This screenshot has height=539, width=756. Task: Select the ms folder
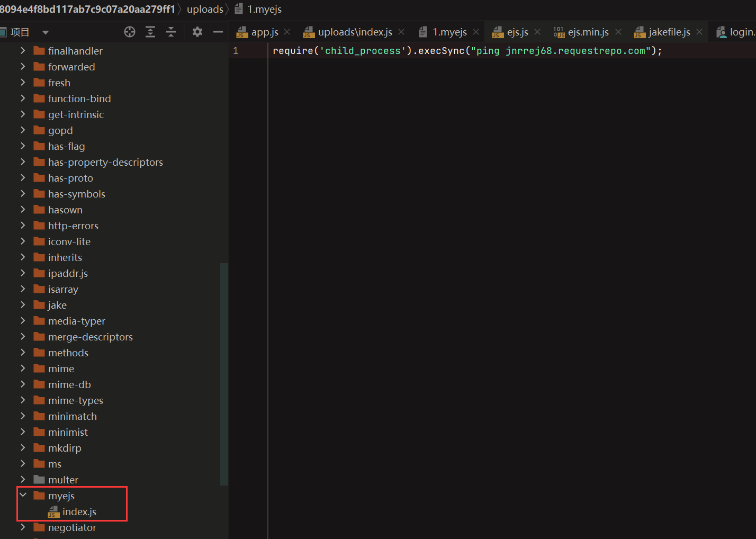(55, 464)
